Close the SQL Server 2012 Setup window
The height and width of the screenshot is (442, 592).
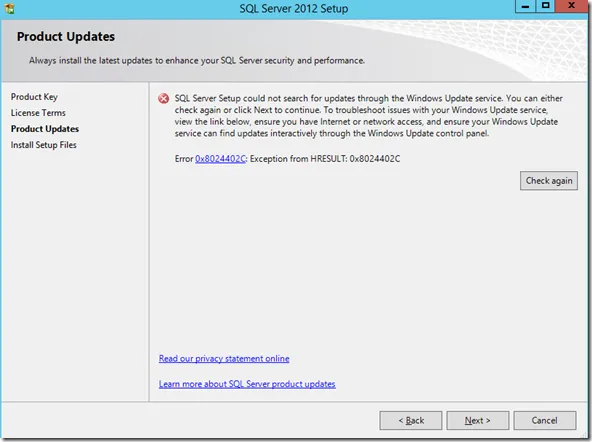[x=571, y=6]
